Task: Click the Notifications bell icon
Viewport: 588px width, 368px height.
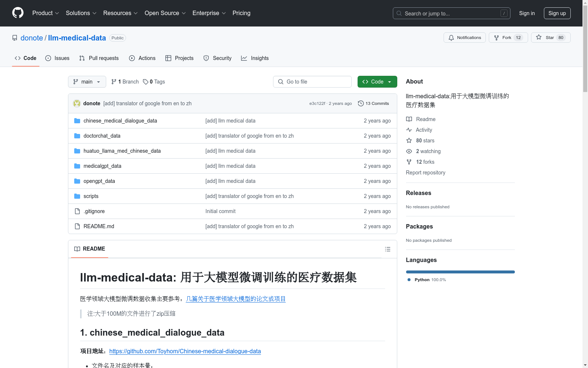Action: pos(451,38)
